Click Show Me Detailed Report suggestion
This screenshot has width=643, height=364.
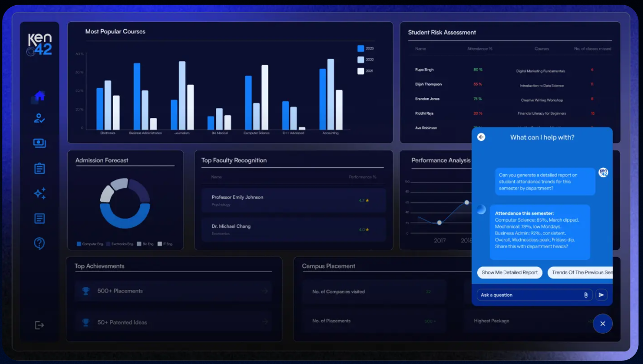[509, 273]
